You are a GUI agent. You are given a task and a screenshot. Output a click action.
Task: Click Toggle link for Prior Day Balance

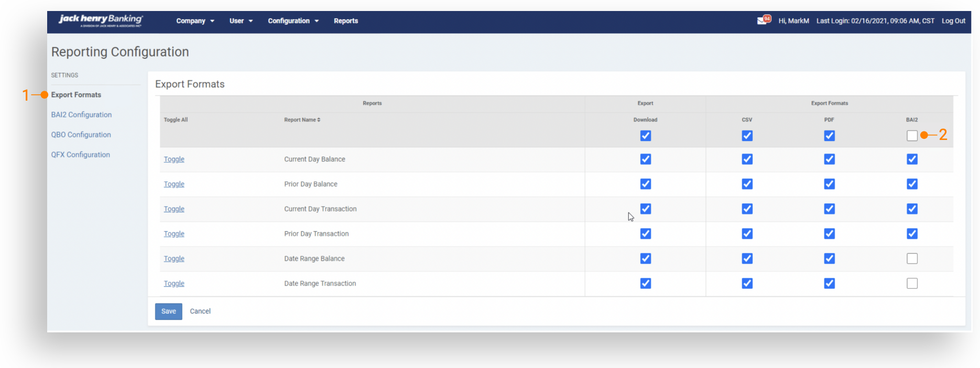coord(174,184)
